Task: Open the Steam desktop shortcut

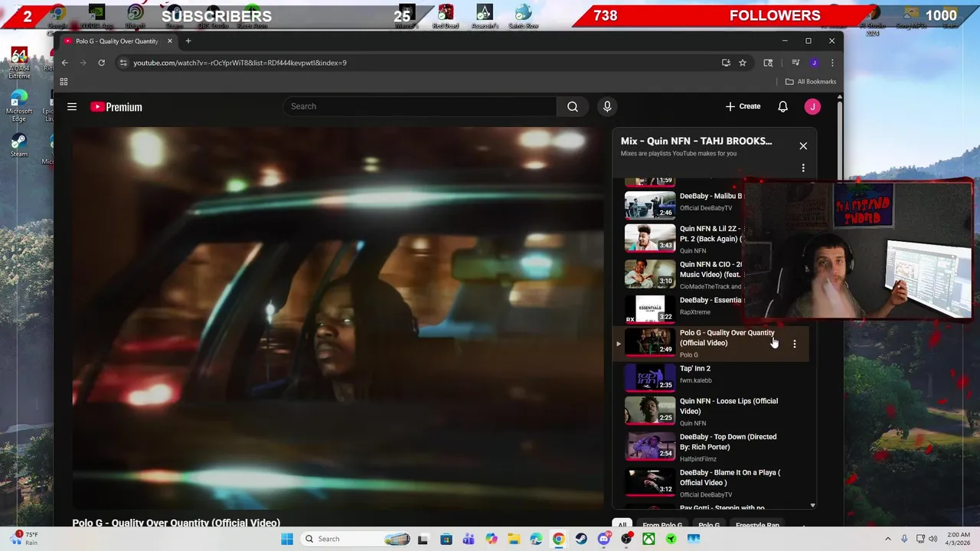Action: 19,145
